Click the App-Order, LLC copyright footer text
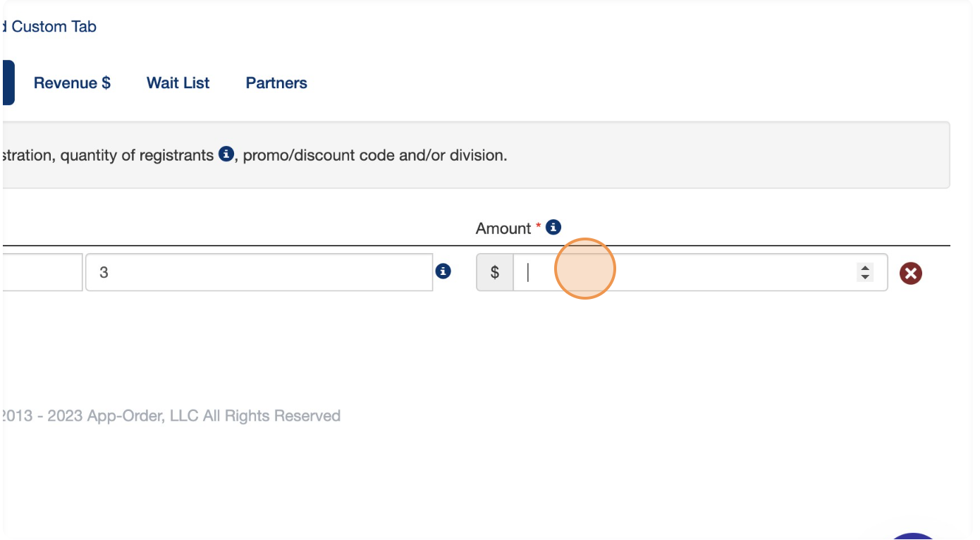The height and width of the screenshot is (540, 980). click(171, 416)
